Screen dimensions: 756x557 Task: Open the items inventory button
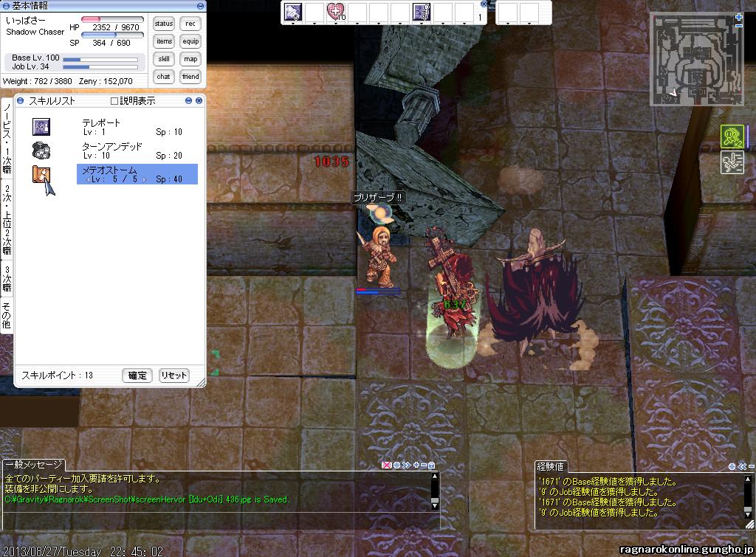pos(163,41)
